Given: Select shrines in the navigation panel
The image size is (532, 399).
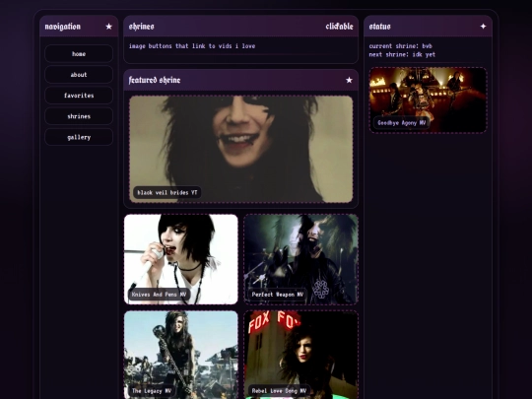Looking at the screenshot, I should coord(79,116).
